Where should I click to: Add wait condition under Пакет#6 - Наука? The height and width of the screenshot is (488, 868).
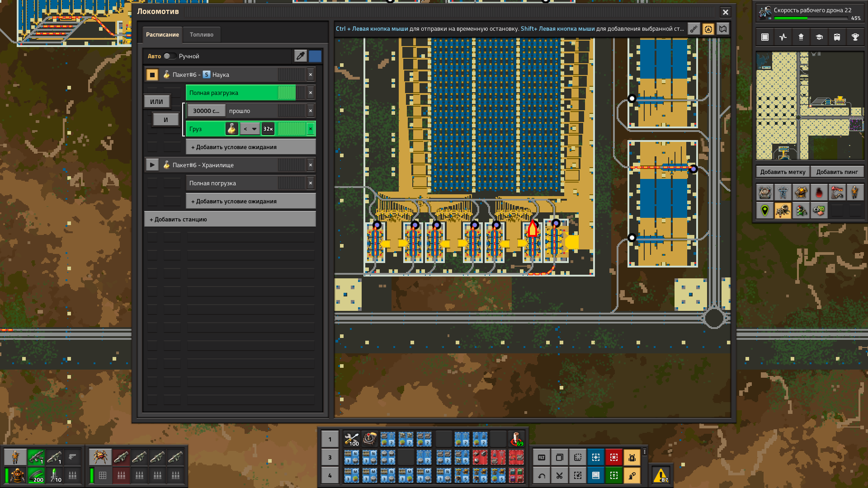[251, 147]
